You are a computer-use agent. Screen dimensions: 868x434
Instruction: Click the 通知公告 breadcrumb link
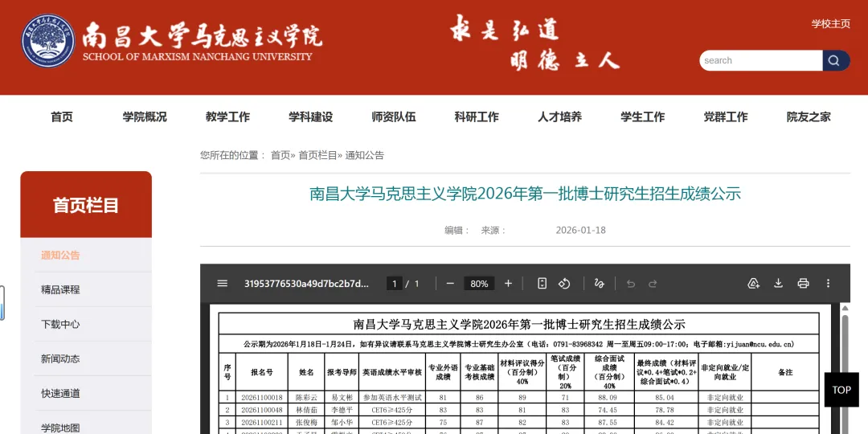point(364,156)
